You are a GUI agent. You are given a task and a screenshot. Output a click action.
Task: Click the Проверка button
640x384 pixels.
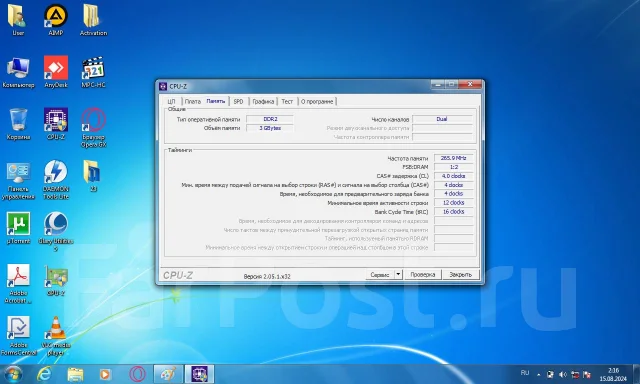coord(422,275)
